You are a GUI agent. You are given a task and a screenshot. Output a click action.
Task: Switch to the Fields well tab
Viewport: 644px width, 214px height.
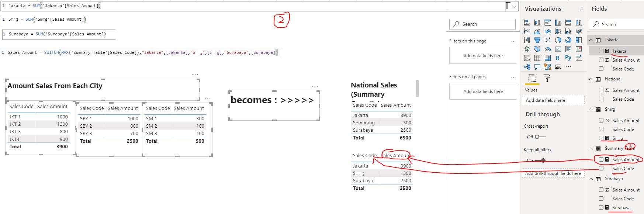532,78
